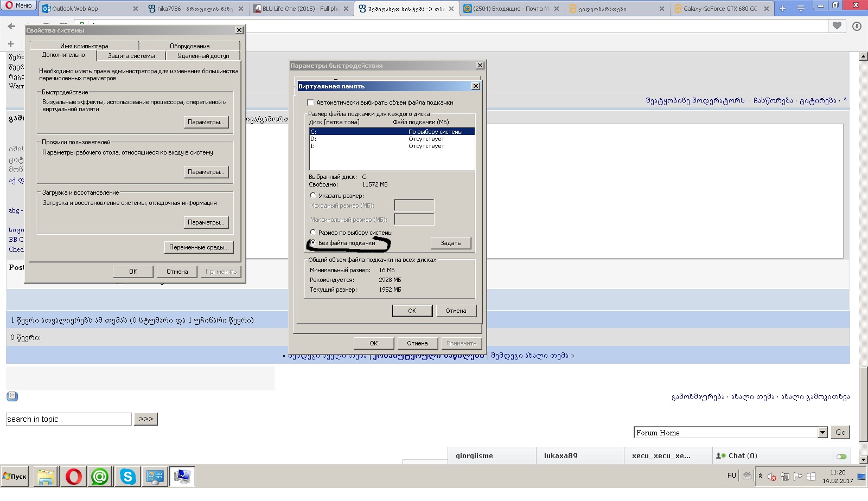This screenshot has width=868, height=501.
Task: Click the search in topic field
Action: coord(69,419)
